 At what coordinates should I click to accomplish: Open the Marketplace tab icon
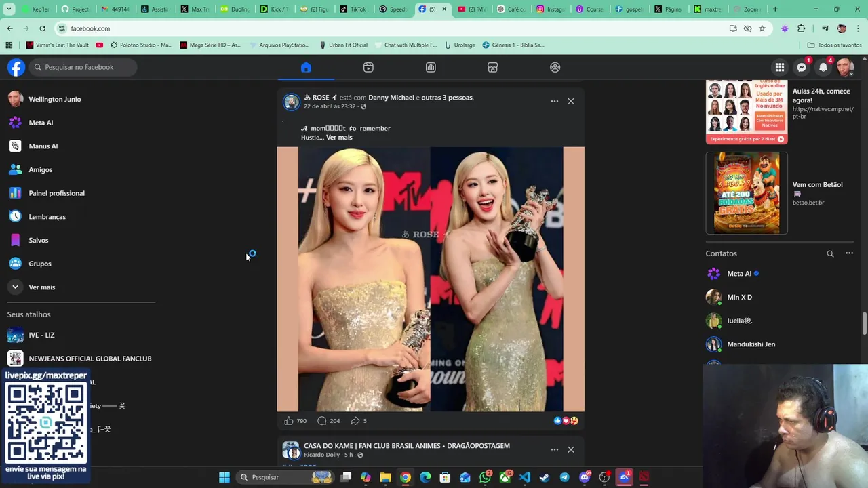493,67
